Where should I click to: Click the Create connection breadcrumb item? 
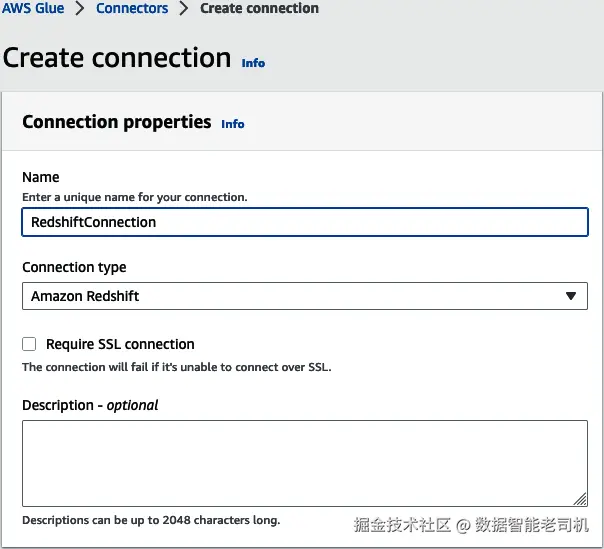[x=259, y=8]
